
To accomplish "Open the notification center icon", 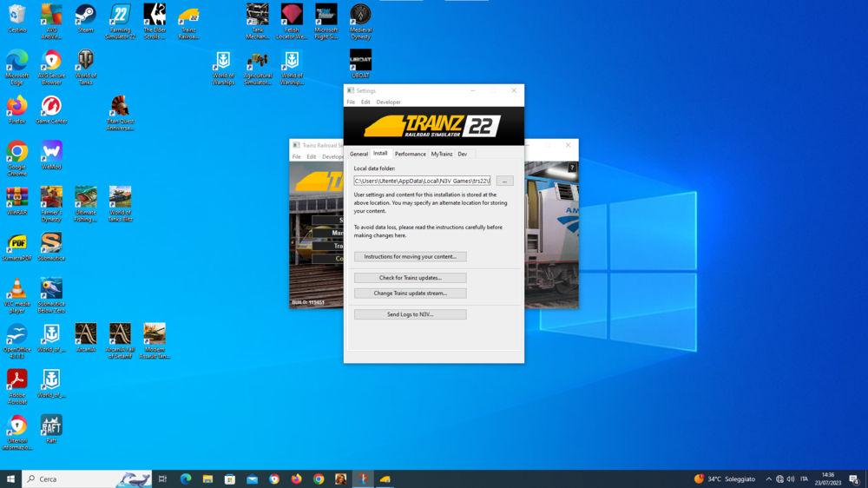I will pyautogui.click(x=855, y=478).
